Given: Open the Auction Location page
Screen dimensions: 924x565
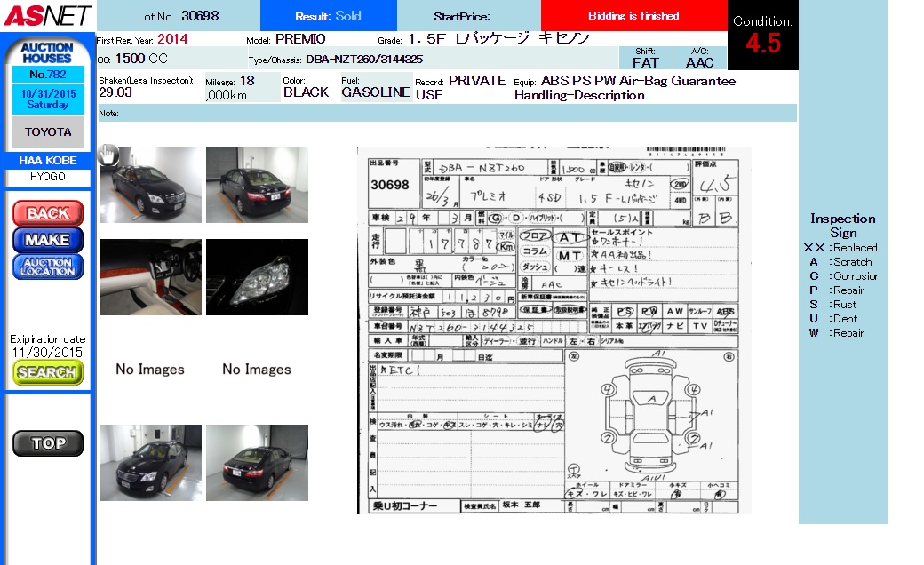Looking at the screenshot, I should (47, 267).
